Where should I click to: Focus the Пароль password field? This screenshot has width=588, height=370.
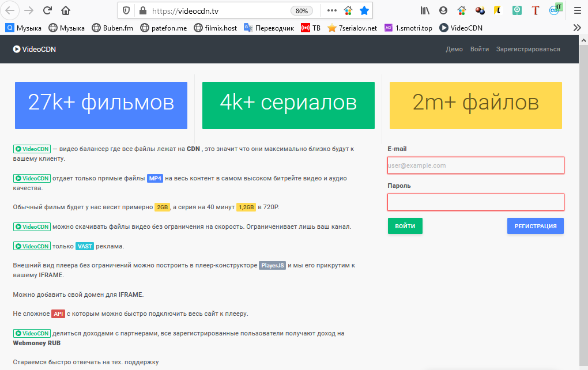tap(476, 202)
